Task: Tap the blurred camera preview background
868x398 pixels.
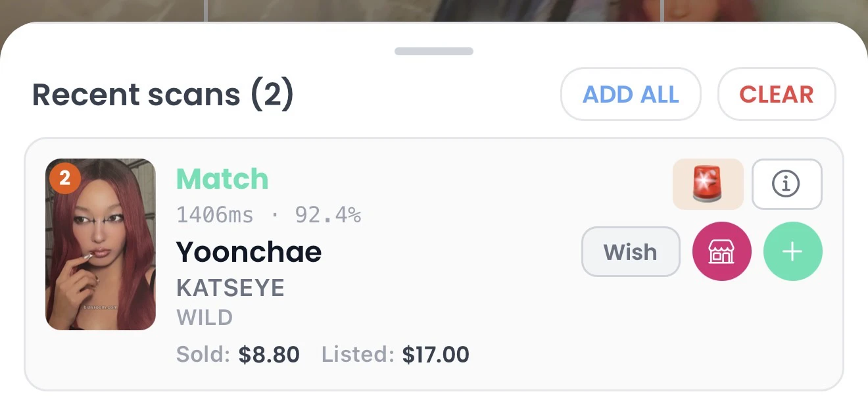Action: coord(434,11)
